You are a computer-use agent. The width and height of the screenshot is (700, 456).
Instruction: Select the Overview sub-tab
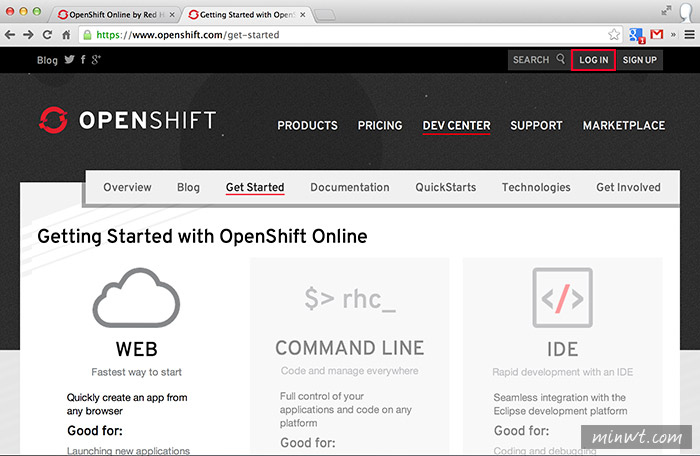coord(127,187)
